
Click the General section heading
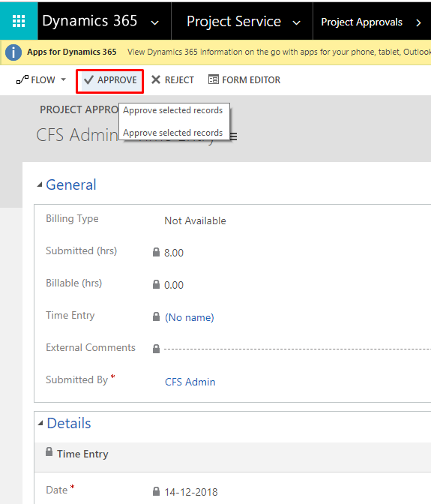[x=71, y=184]
